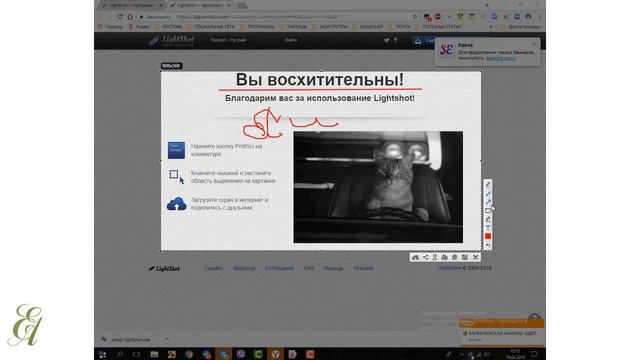Print the Lightshot selection

(x=444, y=257)
